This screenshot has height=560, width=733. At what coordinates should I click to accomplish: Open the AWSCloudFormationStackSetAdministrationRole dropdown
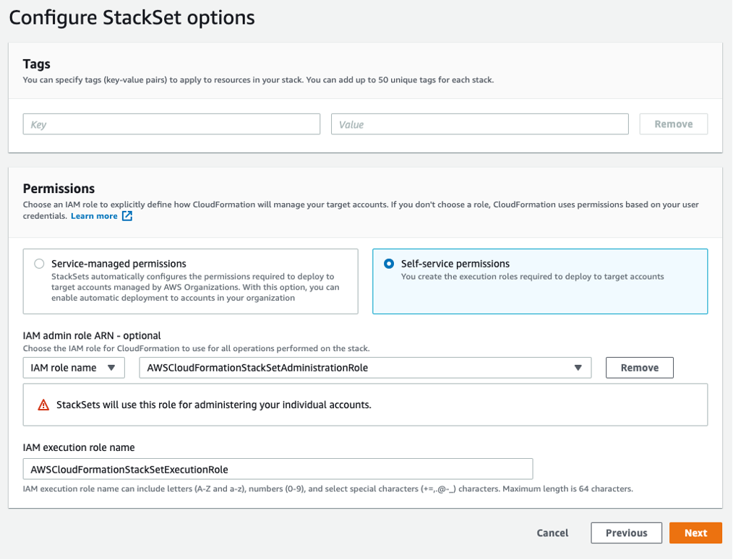click(364, 367)
